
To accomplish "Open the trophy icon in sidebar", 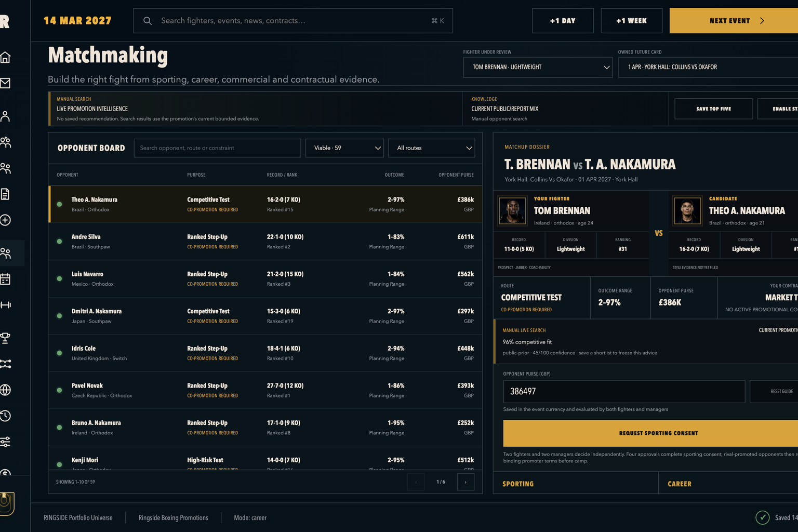I will pos(5,338).
